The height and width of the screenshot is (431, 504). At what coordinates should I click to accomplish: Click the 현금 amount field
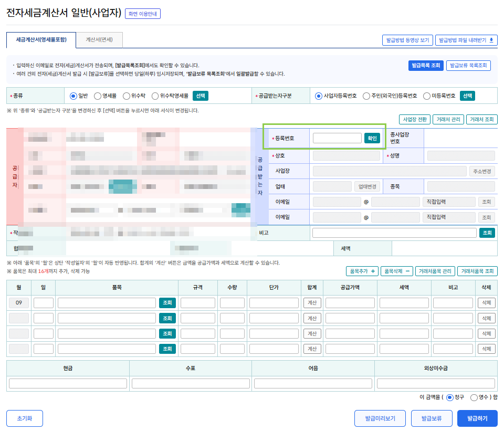(68, 383)
